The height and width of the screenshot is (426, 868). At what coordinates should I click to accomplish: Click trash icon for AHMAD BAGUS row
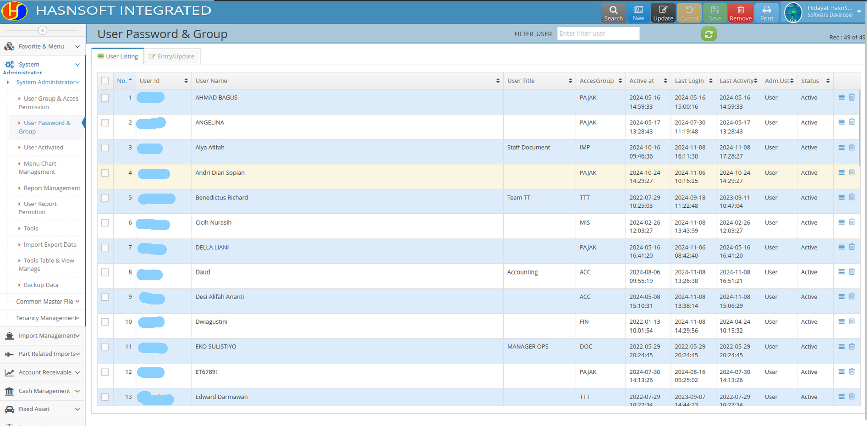pyautogui.click(x=852, y=97)
